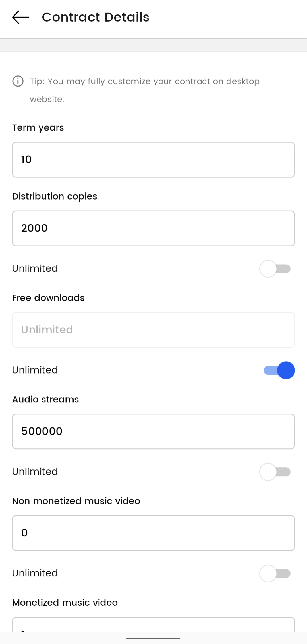This screenshot has width=307, height=644.
Task: Tap the Distribution copies label
Action: coord(55,196)
